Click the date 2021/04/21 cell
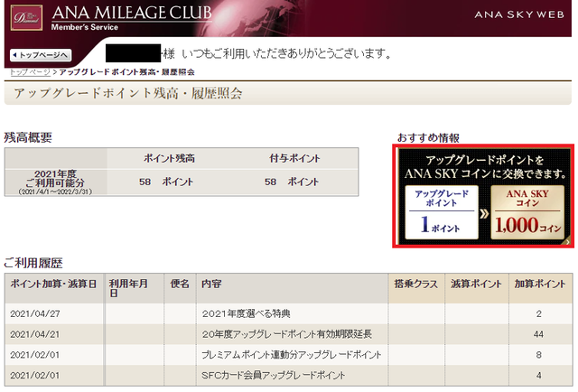Image resolution: width=578 pixels, height=392 pixels. pyautogui.click(x=35, y=334)
